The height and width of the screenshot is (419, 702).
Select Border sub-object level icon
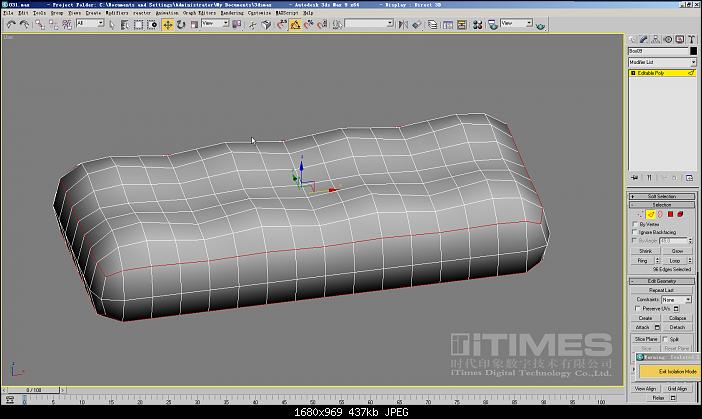tap(660, 214)
